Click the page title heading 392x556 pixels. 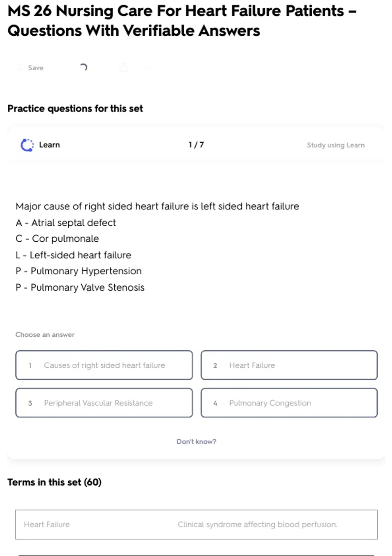(182, 21)
